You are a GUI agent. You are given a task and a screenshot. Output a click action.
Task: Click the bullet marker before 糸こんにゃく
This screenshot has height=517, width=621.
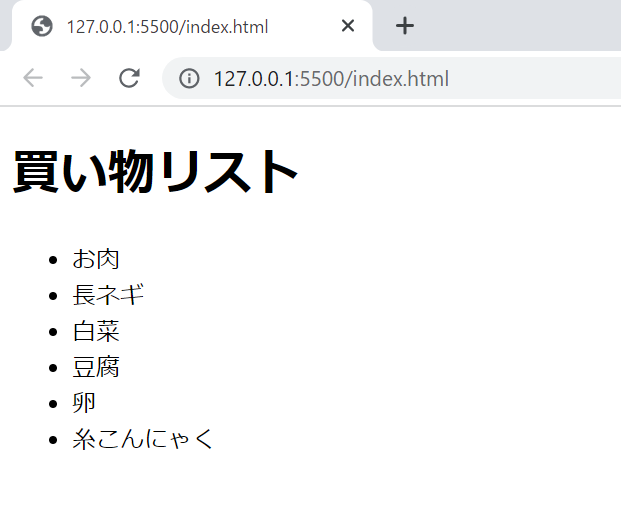click(x=53, y=440)
